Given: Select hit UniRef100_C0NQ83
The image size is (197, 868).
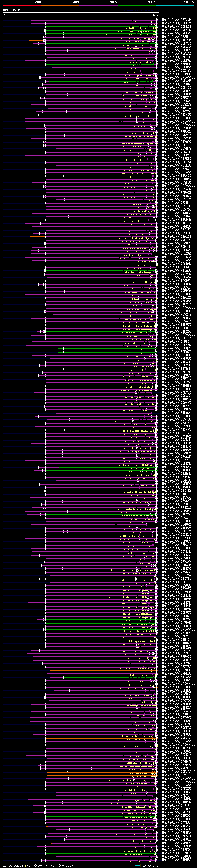Looking at the screenshot, I should (x=177, y=734).
